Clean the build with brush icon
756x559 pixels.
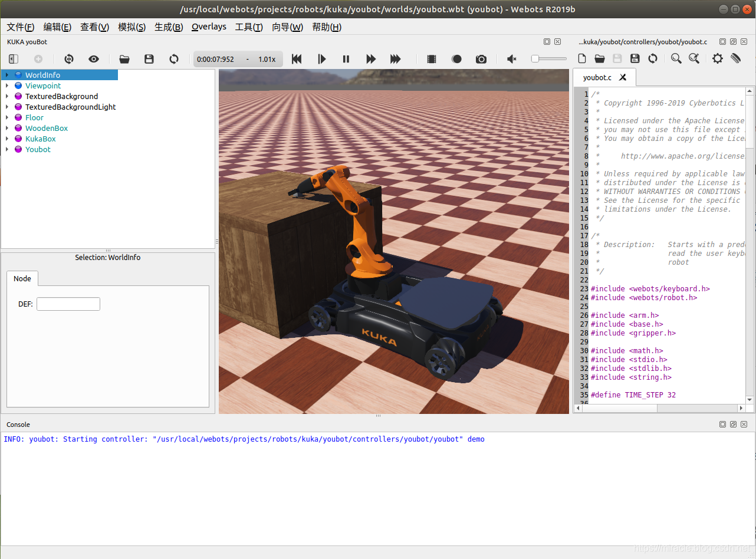tap(735, 58)
